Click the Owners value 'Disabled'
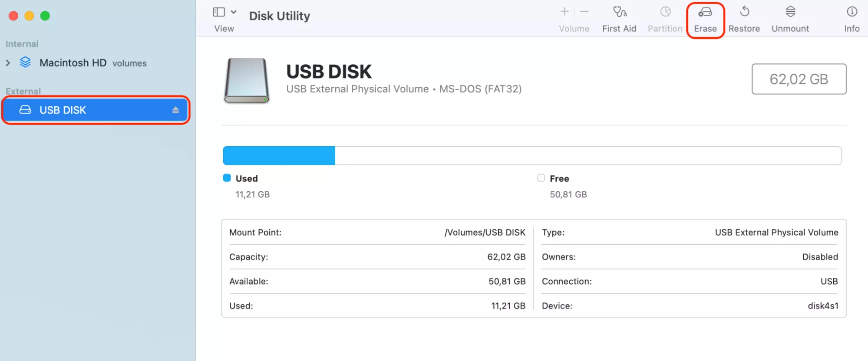868x361 pixels. pyautogui.click(x=820, y=257)
